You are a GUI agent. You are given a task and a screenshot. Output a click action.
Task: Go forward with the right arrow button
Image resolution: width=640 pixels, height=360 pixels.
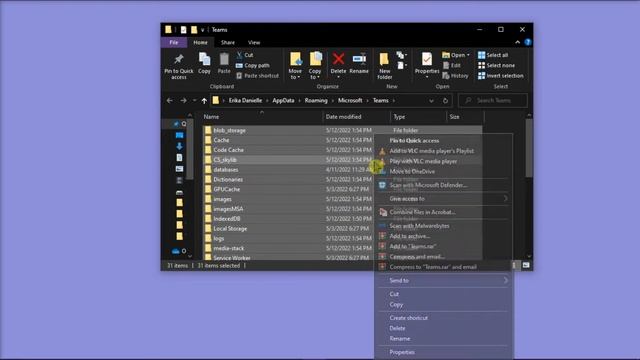[183, 100]
